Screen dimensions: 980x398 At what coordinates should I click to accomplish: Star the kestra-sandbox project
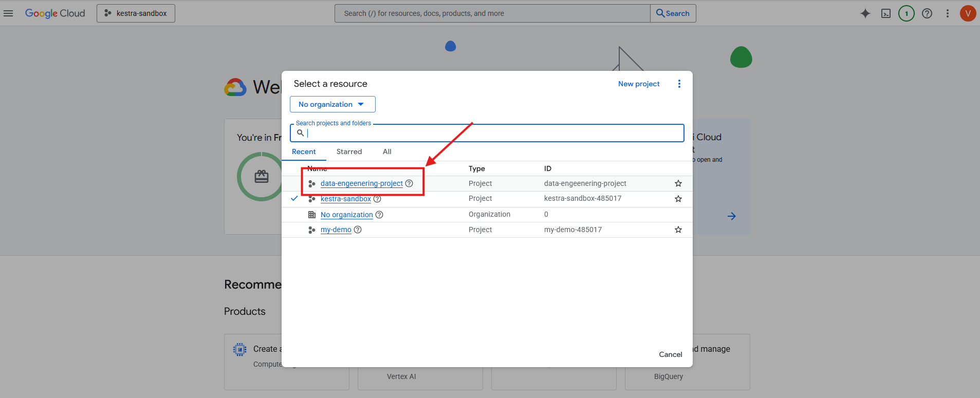[x=678, y=199]
